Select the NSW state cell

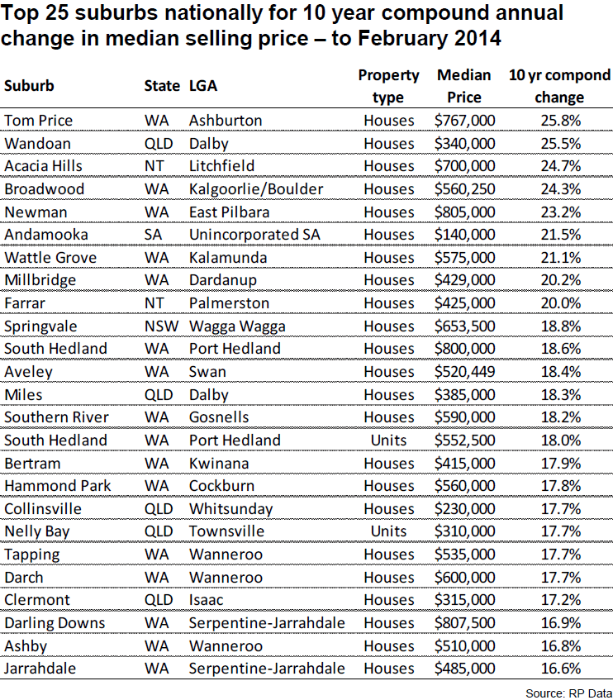[x=159, y=326]
